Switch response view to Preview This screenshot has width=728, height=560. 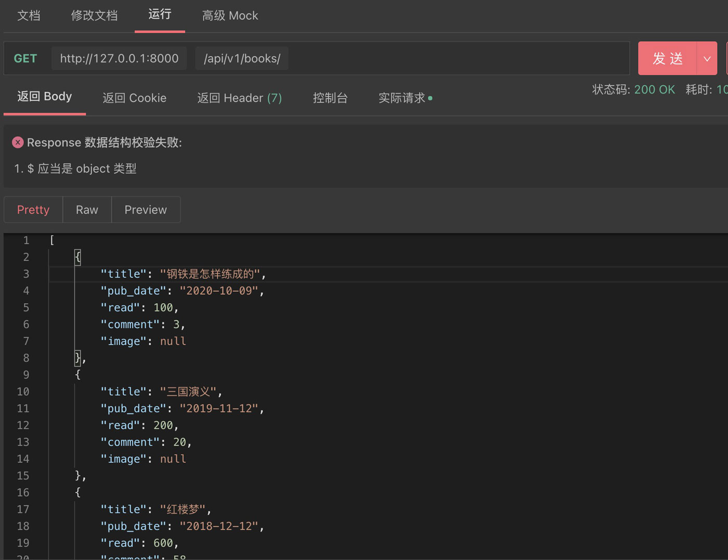click(x=146, y=210)
